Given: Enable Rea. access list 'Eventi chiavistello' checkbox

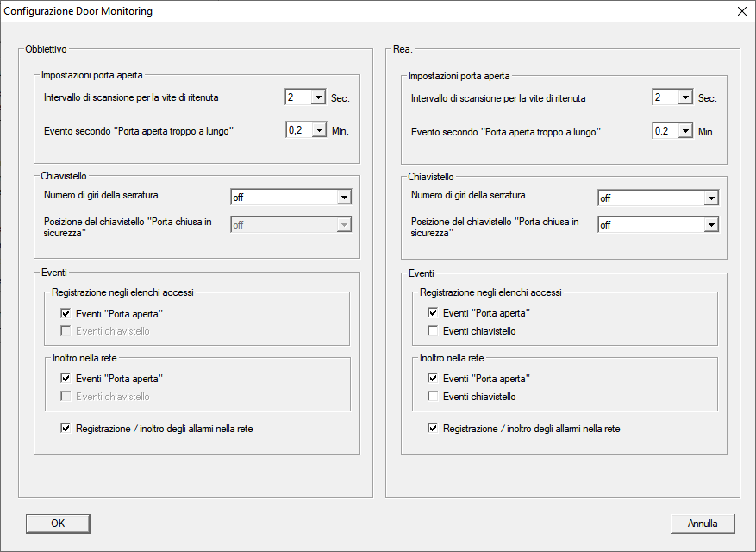Looking at the screenshot, I should (x=434, y=331).
